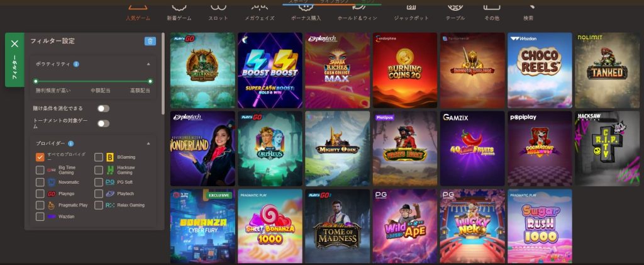Collapse the プロバイダー section arrow
The image size is (644, 265).
point(148,144)
